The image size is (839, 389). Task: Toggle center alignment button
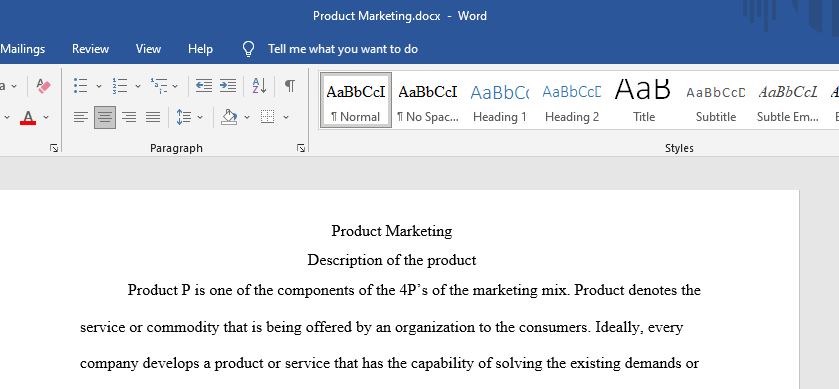point(105,117)
